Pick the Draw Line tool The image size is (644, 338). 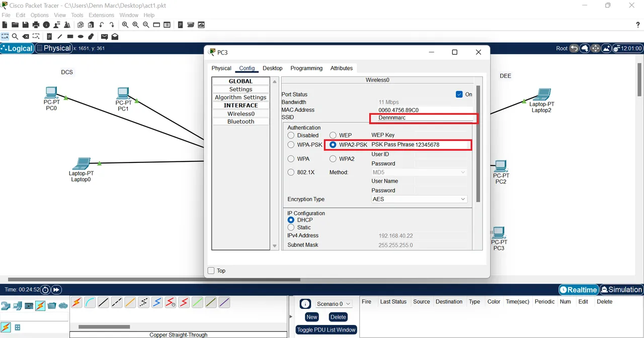pos(60,36)
